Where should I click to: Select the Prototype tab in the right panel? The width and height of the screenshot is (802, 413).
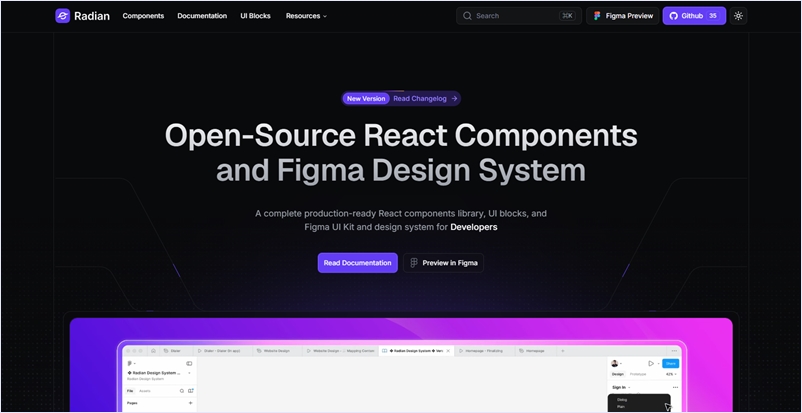(x=638, y=374)
